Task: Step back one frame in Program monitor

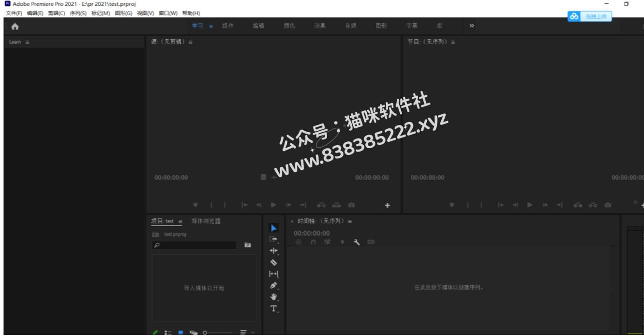Action: (x=515, y=205)
